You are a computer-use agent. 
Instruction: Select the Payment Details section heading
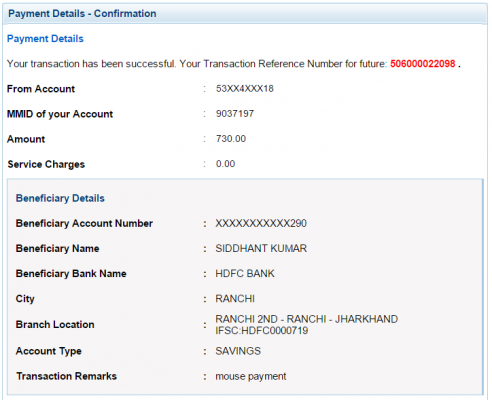point(45,39)
